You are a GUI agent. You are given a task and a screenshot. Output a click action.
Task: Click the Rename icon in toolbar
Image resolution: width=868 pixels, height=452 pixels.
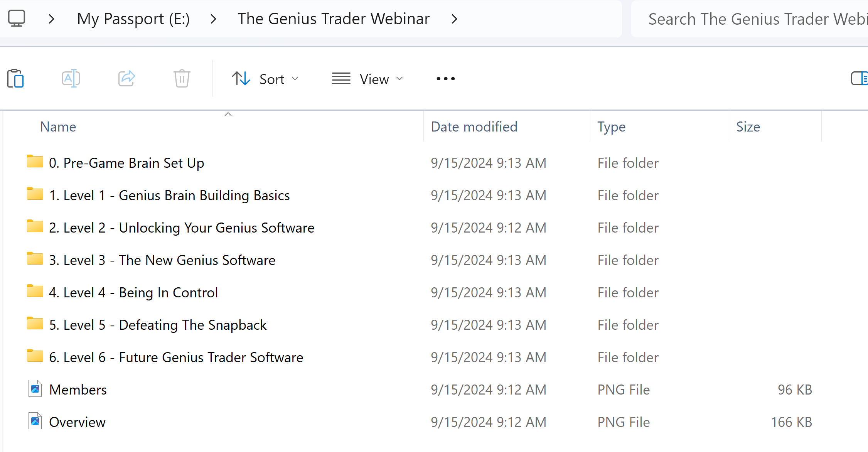pos(71,79)
